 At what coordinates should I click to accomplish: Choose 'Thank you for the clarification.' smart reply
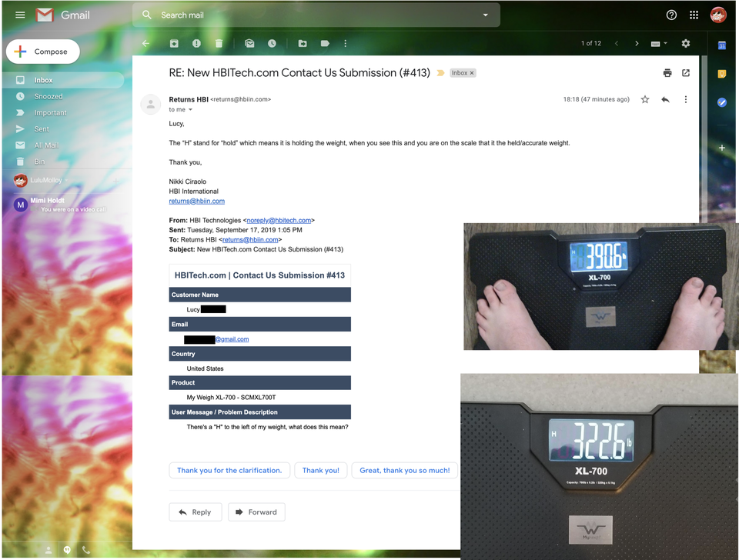coord(229,471)
